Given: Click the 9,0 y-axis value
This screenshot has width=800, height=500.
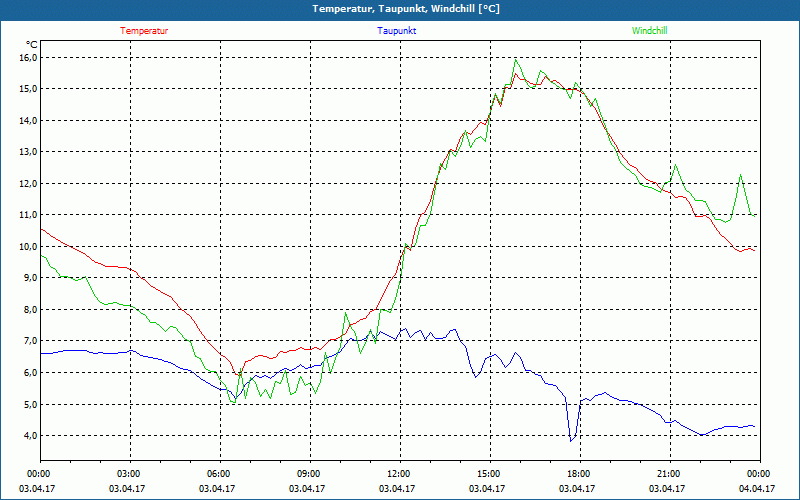Looking at the screenshot, I should pyautogui.click(x=31, y=278).
